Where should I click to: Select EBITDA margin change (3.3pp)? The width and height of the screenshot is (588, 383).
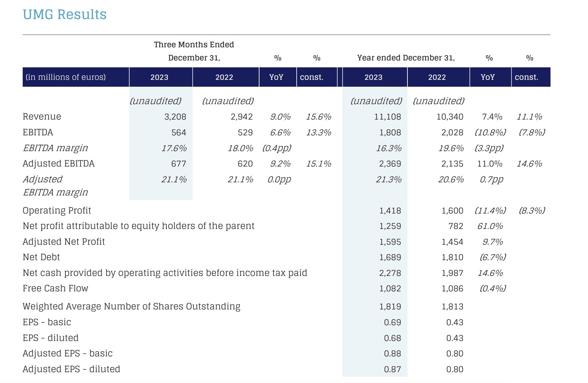[489, 148]
